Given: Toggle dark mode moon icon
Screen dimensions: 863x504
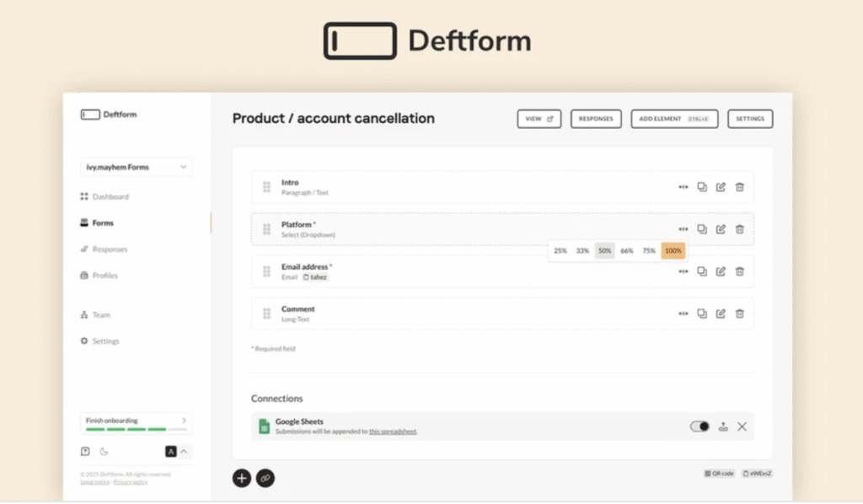Looking at the screenshot, I should (x=104, y=452).
